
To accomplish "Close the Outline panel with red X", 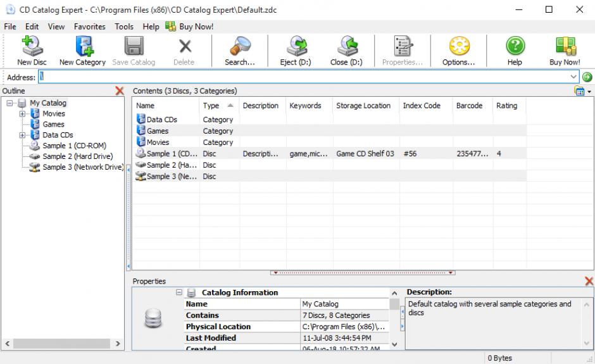I will [x=120, y=91].
